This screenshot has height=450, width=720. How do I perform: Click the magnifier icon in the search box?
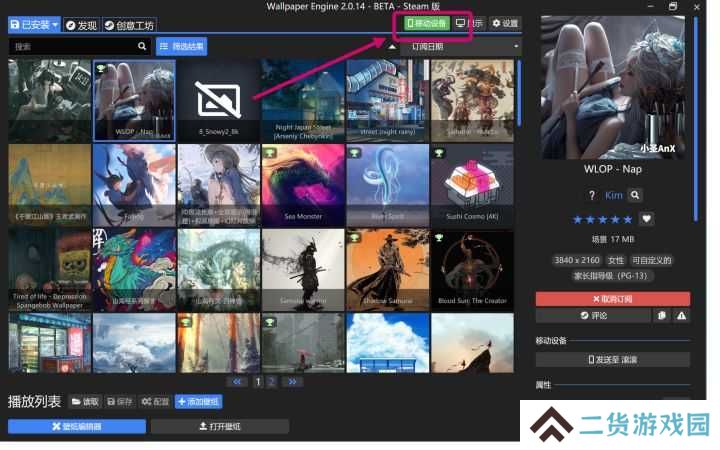click(142, 46)
